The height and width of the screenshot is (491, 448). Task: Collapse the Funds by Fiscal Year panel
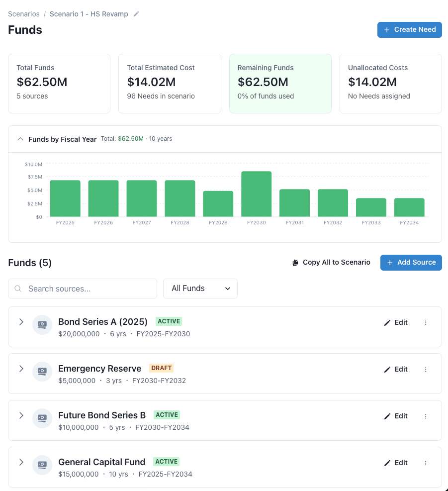(20, 139)
